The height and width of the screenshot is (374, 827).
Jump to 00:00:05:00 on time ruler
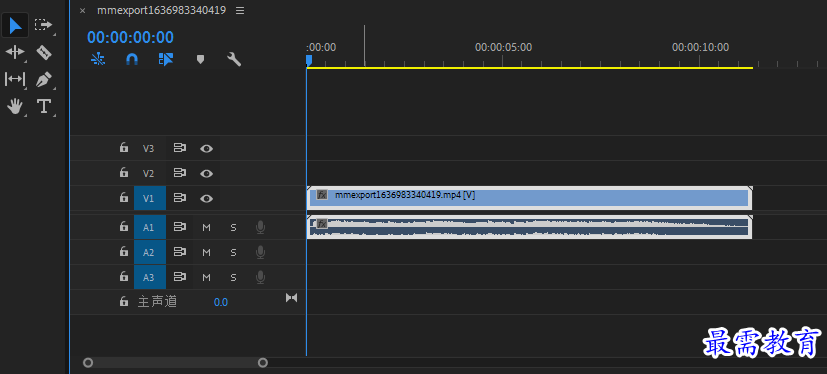click(x=503, y=47)
